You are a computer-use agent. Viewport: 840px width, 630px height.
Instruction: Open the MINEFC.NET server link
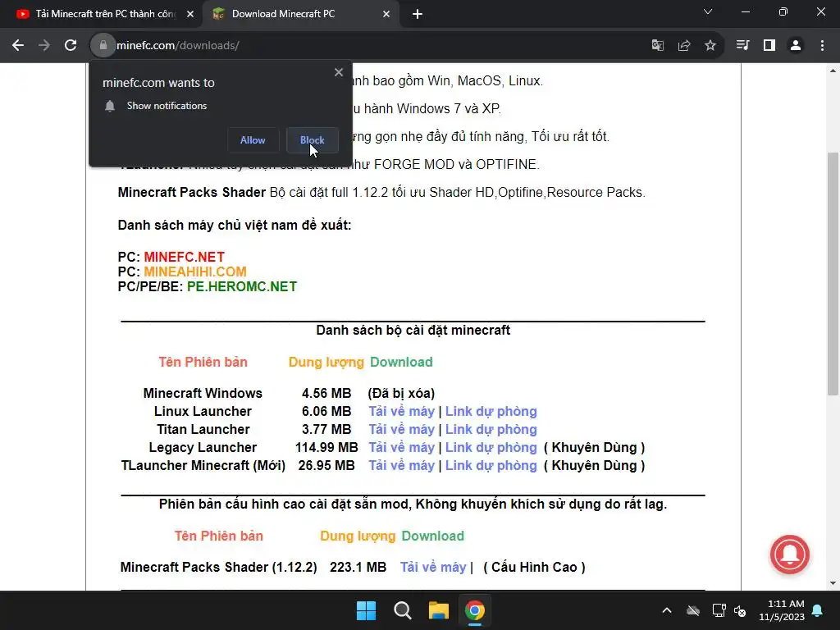(185, 257)
